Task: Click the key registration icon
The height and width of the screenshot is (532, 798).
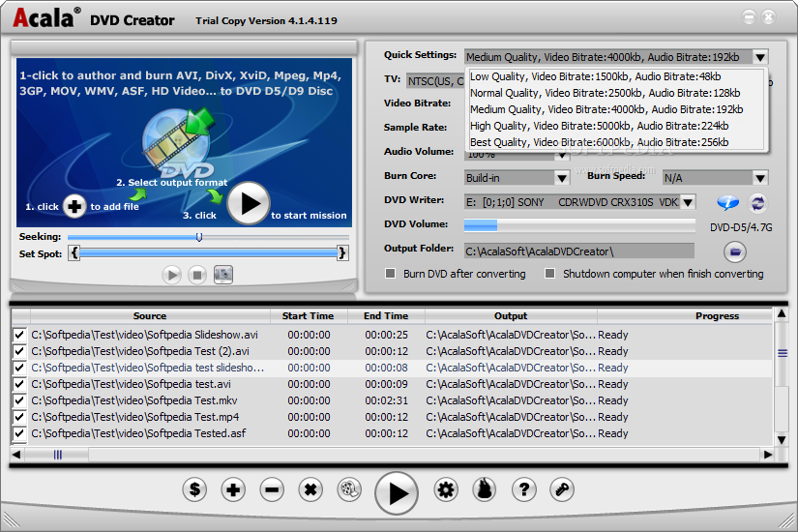Action: 562,489
